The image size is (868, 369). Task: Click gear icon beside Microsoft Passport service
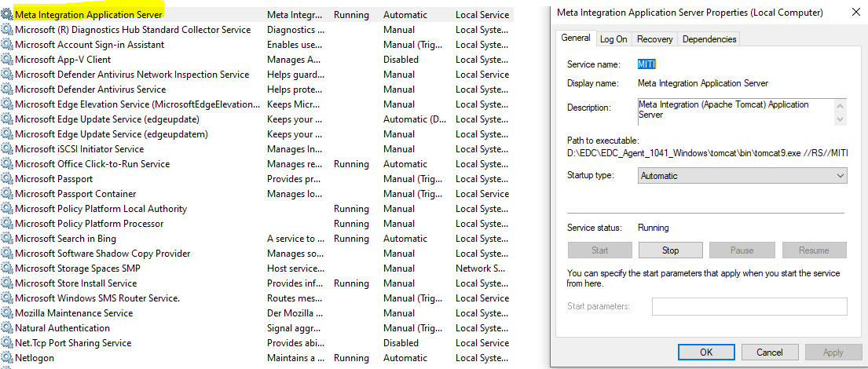pyautogui.click(x=6, y=179)
